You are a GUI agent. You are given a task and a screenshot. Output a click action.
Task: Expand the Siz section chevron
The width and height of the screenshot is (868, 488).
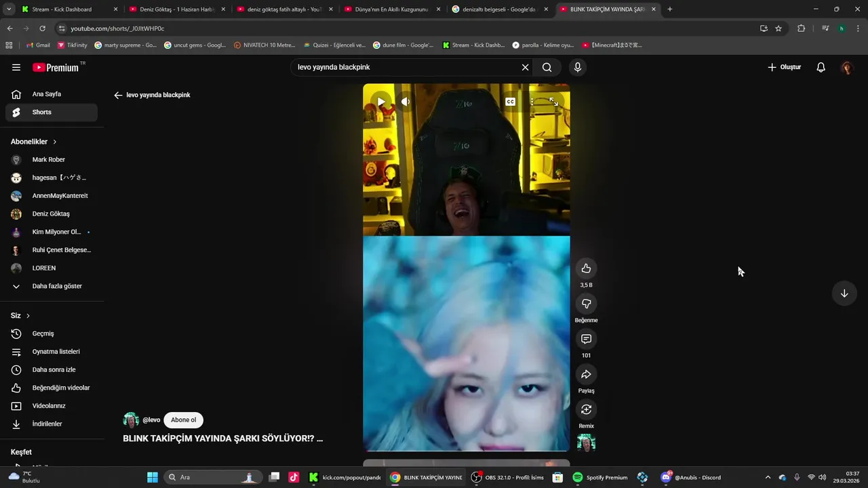[28, 316]
